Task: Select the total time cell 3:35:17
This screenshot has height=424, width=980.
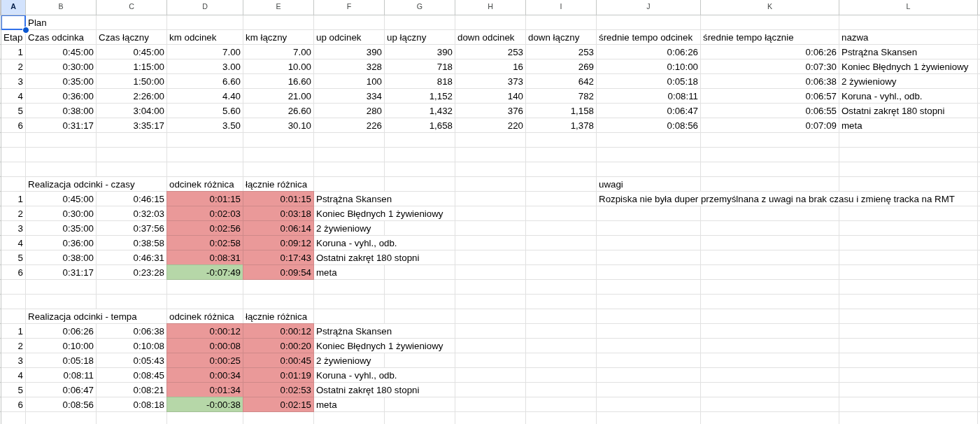Action: point(132,125)
